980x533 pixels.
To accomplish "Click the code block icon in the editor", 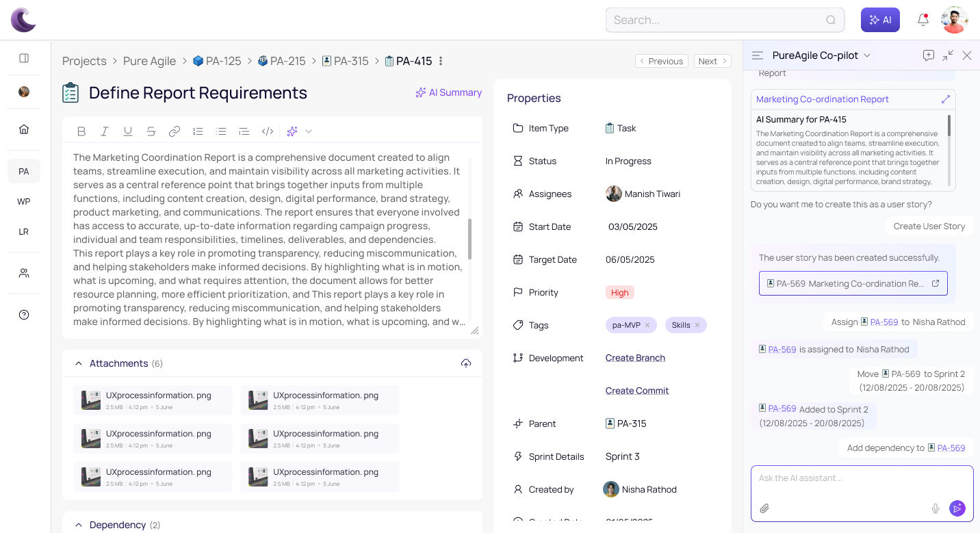I will (268, 131).
